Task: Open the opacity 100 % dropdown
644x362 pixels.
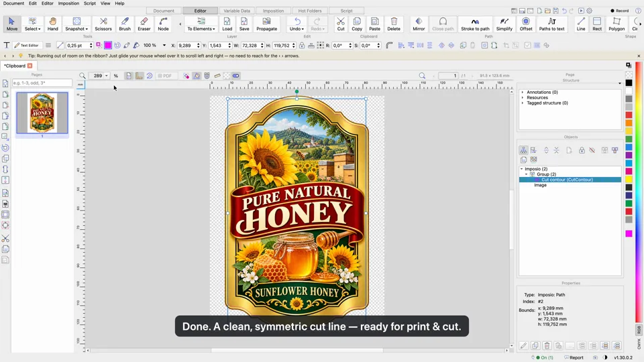Action: coord(164,45)
